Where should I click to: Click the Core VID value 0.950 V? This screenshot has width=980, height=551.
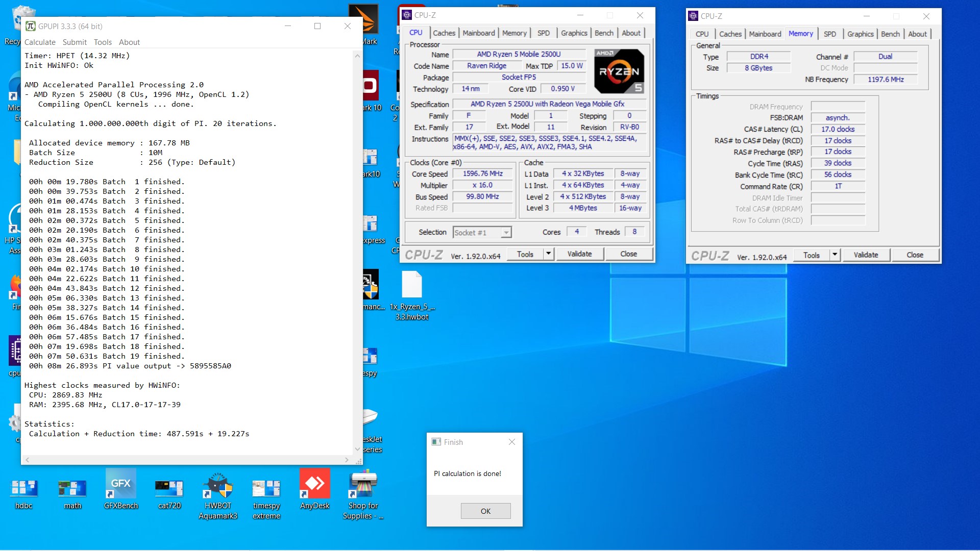[x=562, y=88]
